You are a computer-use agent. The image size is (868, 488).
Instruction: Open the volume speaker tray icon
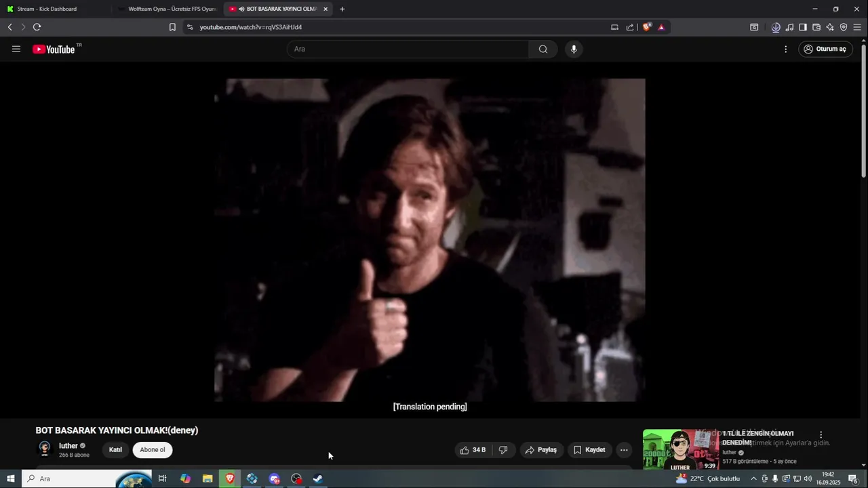(x=808, y=479)
